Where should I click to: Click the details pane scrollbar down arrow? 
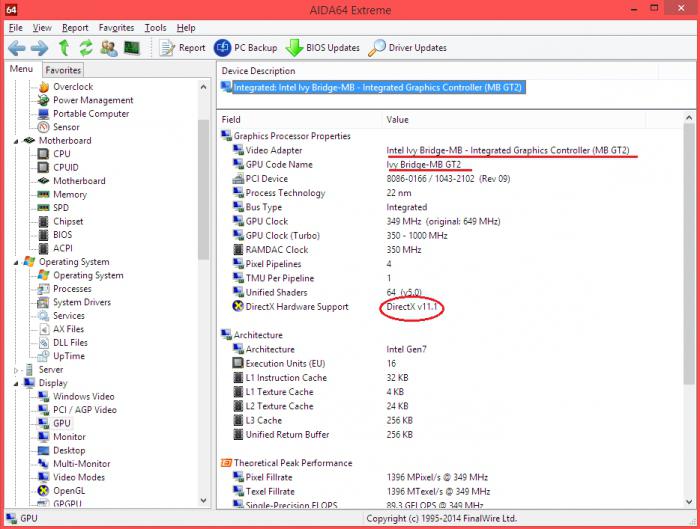coord(689,501)
